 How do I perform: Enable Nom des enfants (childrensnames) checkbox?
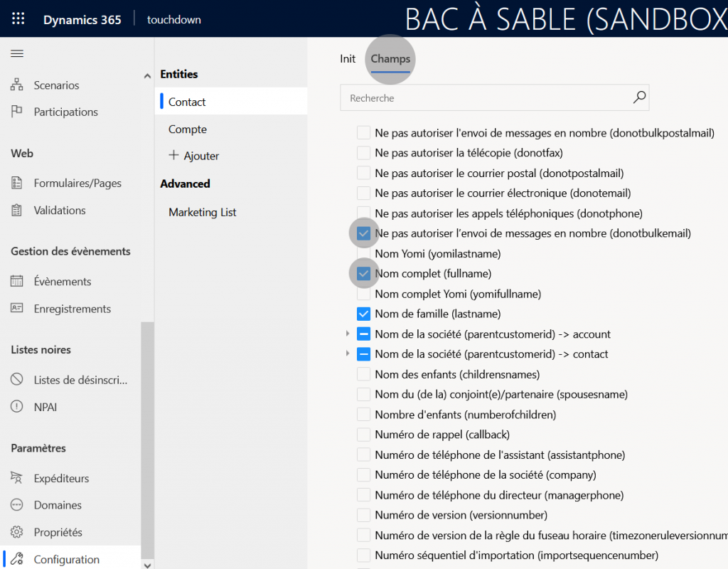363,374
